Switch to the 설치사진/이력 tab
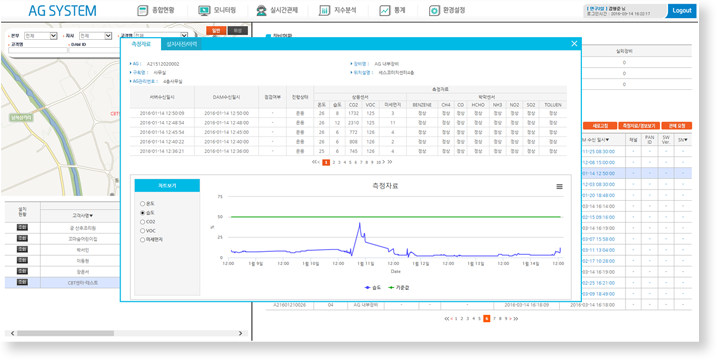 182,44
